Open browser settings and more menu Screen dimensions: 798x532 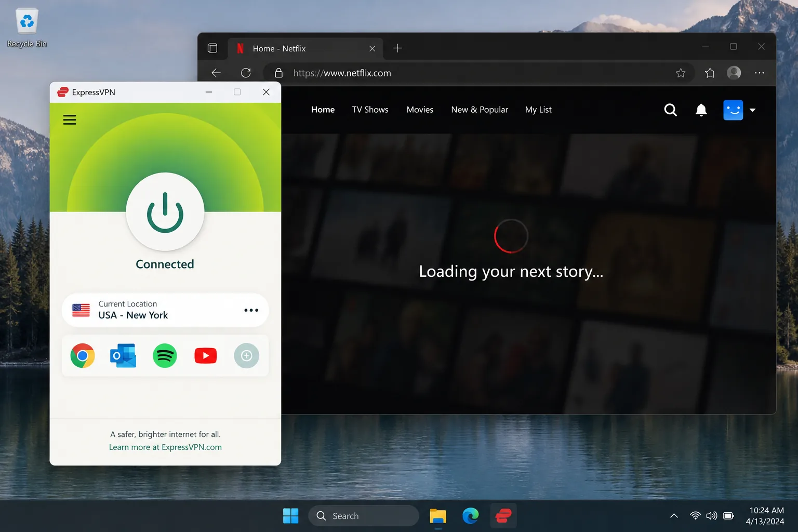(760, 73)
